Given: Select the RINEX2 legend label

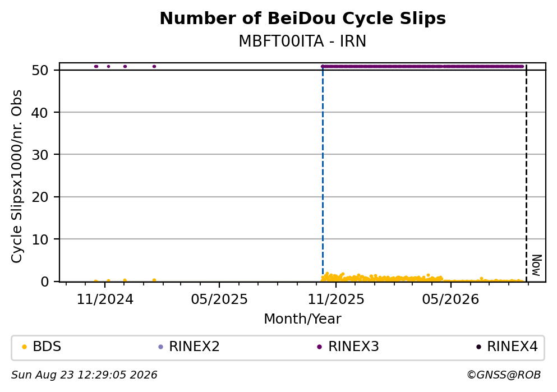Looking at the screenshot, I should point(194,347).
